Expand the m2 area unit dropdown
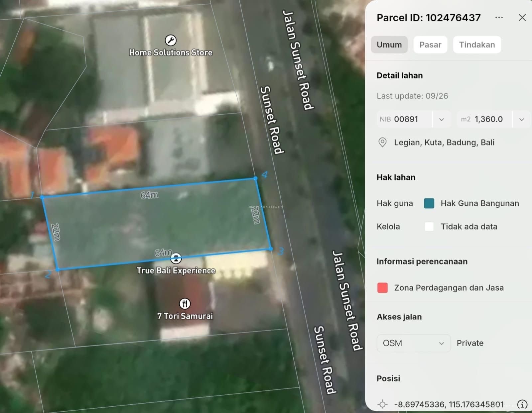Screen dimensions: 532x413 pos(521,119)
